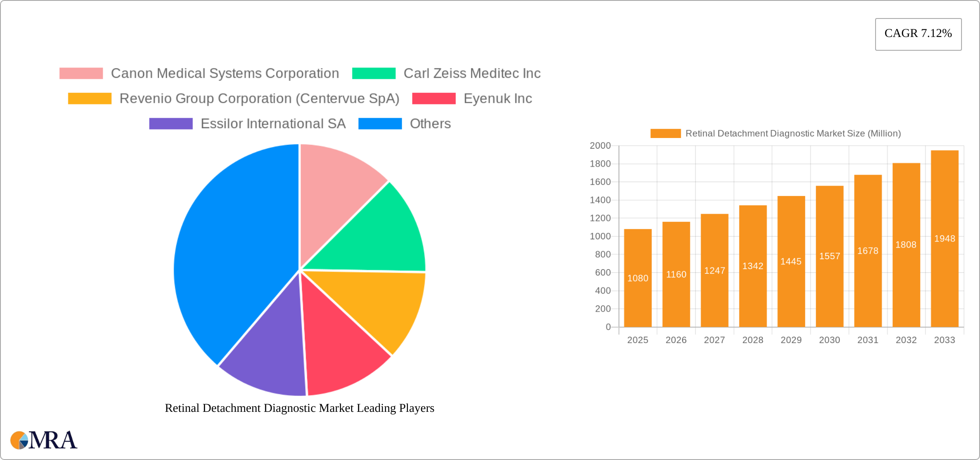This screenshot has height=460, width=980.
Task: Click the 2033 bar labeled 1948
Action: click(x=945, y=239)
